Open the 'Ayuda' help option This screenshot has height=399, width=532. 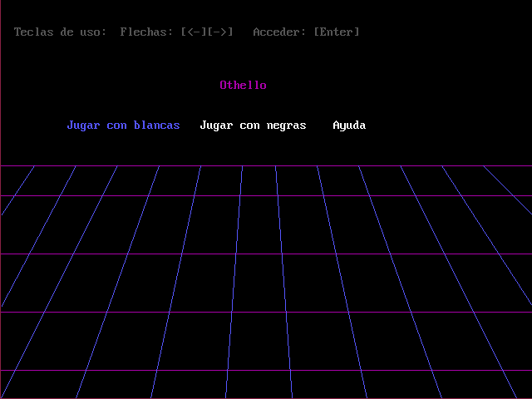click(x=349, y=126)
